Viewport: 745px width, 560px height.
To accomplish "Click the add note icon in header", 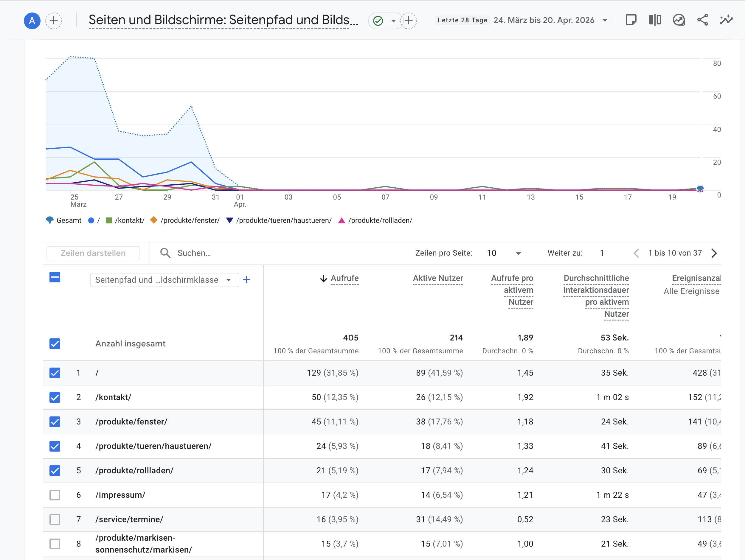I will pyautogui.click(x=631, y=20).
